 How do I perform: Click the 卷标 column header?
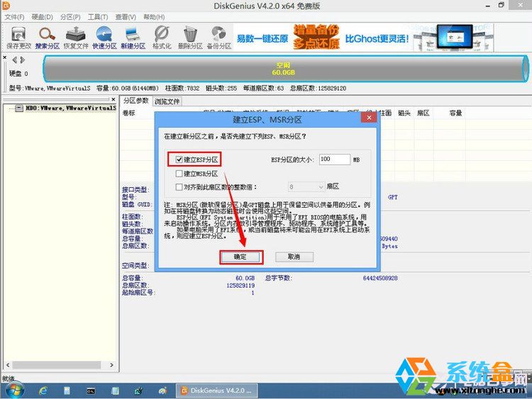[x=128, y=113]
